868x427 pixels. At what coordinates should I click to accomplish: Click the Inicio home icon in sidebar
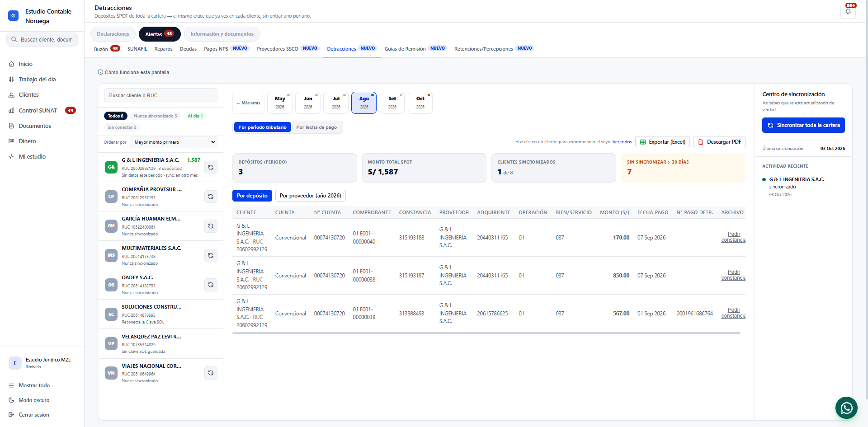pyautogui.click(x=11, y=64)
